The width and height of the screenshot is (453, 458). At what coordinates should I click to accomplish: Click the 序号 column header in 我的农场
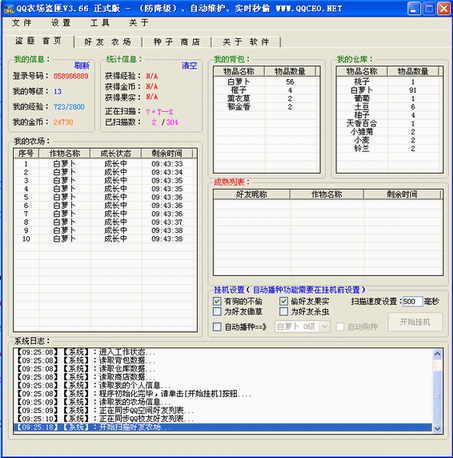(x=26, y=153)
